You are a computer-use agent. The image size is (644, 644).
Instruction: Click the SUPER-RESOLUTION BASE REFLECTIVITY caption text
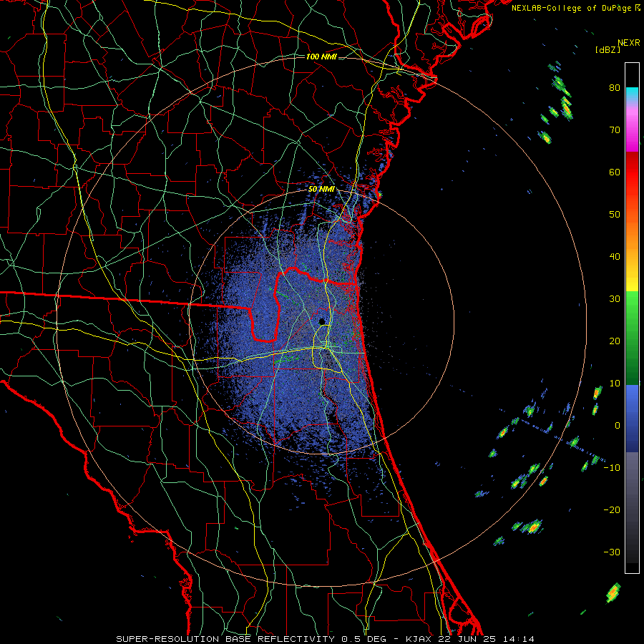(x=225, y=639)
